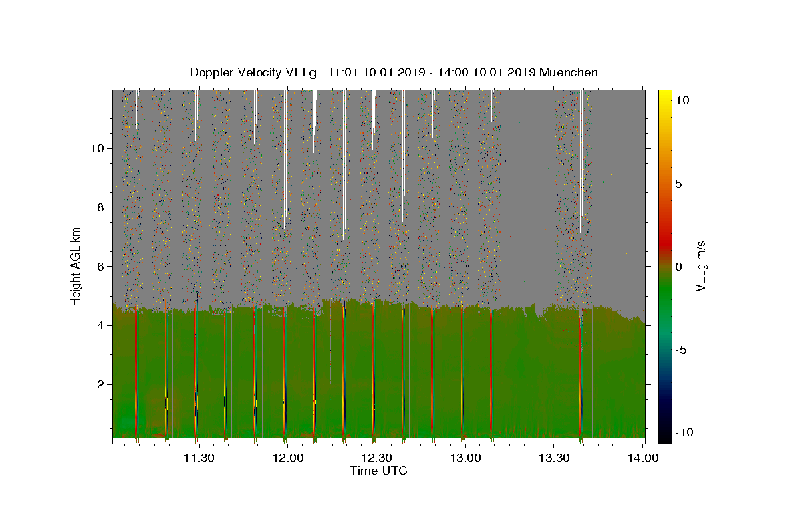798x532 pixels.
Task: Click the 13:00 time axis tick label
Action: click(465, 458)
